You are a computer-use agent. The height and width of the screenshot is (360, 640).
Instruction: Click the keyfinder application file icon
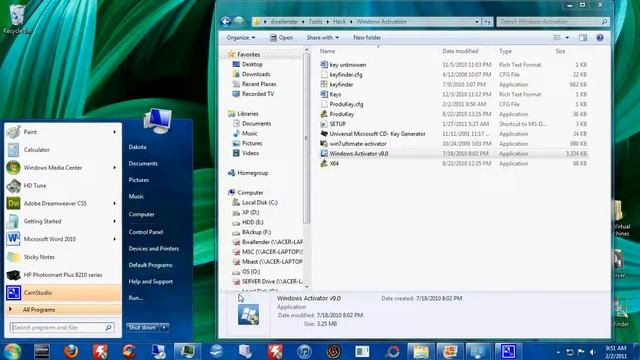point(324,84)
